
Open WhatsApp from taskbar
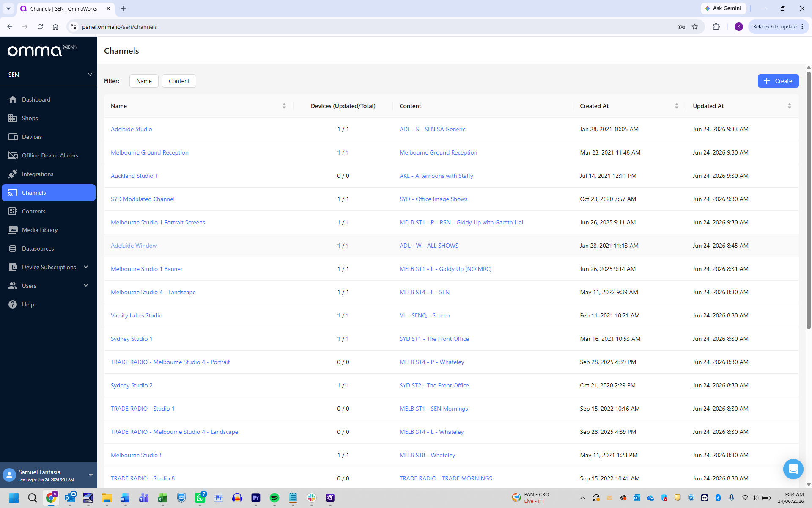click(x=200, y=498)
